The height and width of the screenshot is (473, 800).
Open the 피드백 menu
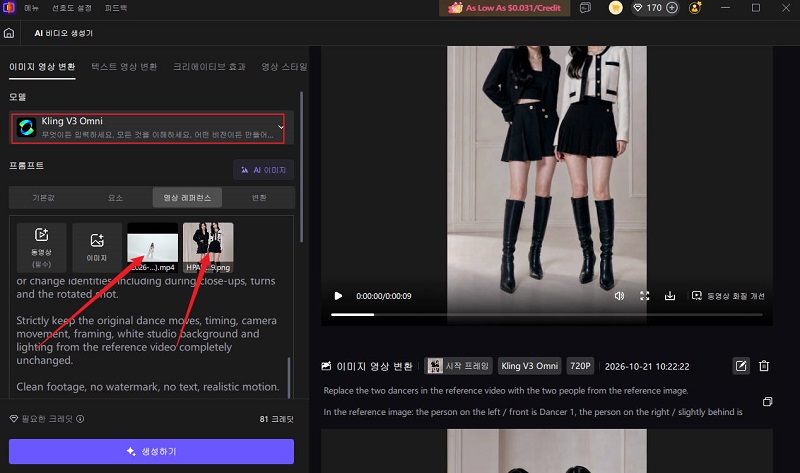[x=116, y=8]
